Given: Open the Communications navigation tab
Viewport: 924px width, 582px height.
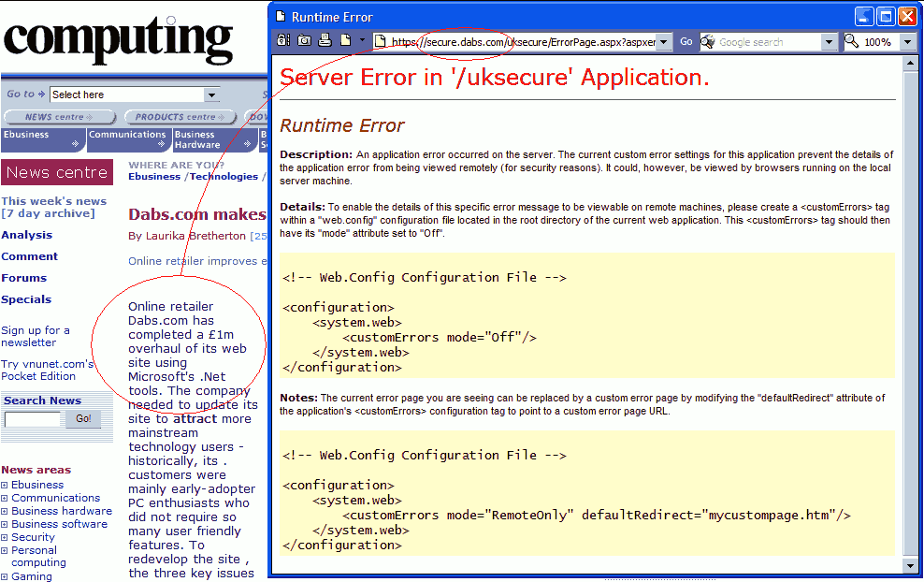Looking at the screenshot, I should click(129, 139).
